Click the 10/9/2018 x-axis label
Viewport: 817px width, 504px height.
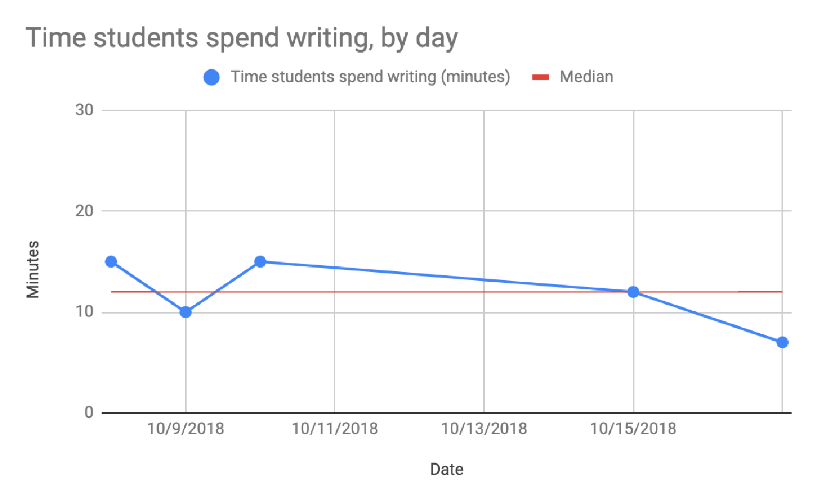click(185, 429)
